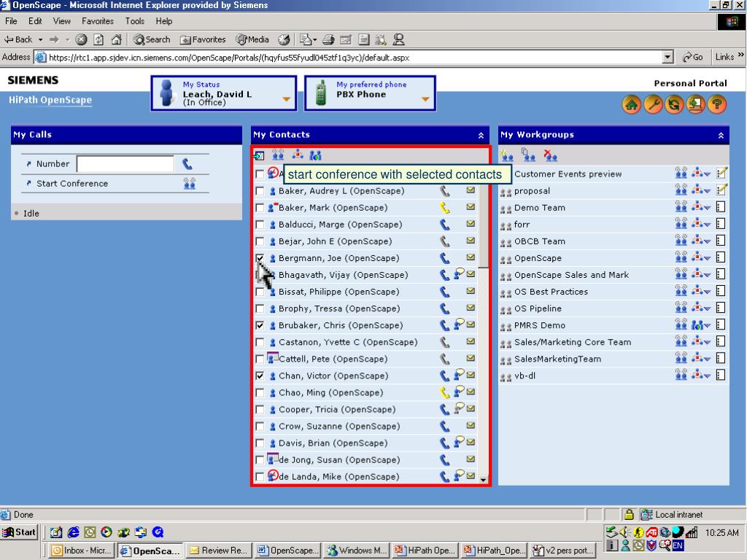Call Balducci, Marge using phone icon

point(445,225)
